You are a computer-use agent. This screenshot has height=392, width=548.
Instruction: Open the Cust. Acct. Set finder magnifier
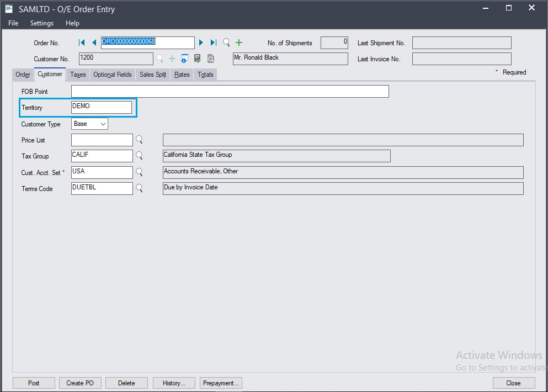(x=139, y=172)
